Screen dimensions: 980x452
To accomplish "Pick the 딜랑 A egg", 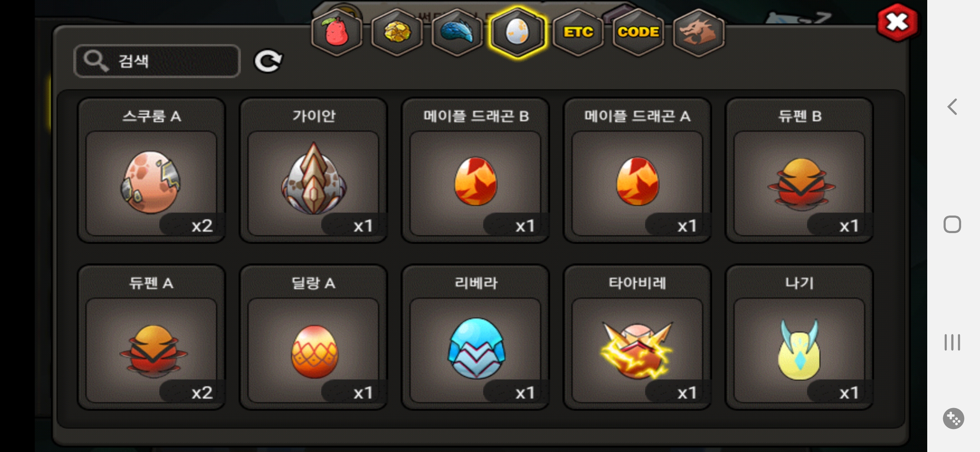I will coord(314,337).
